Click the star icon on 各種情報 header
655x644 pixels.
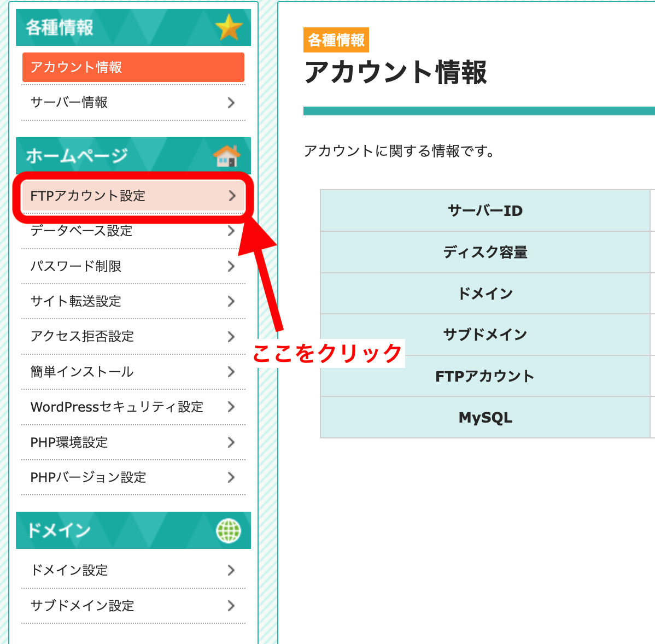(229, 26)
